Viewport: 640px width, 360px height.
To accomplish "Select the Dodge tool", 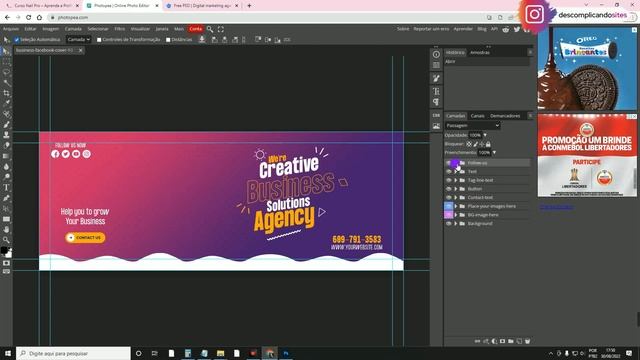I will click(x=6, y=177).
